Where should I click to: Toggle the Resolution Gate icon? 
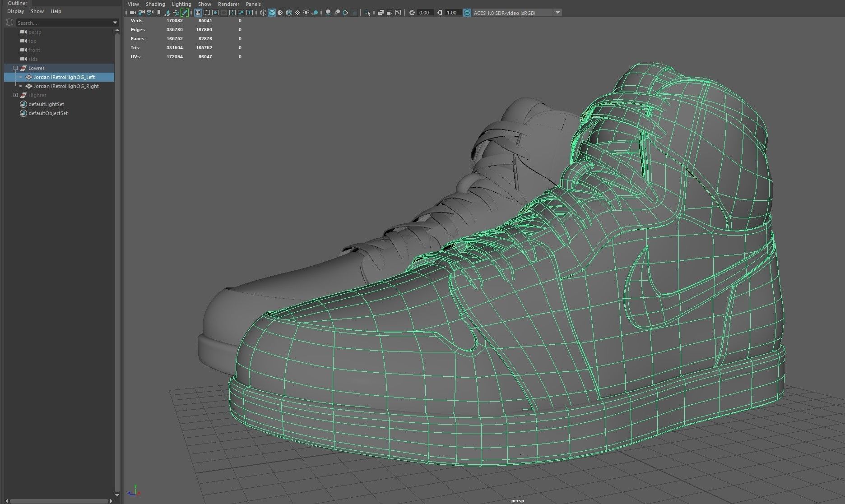215,13
